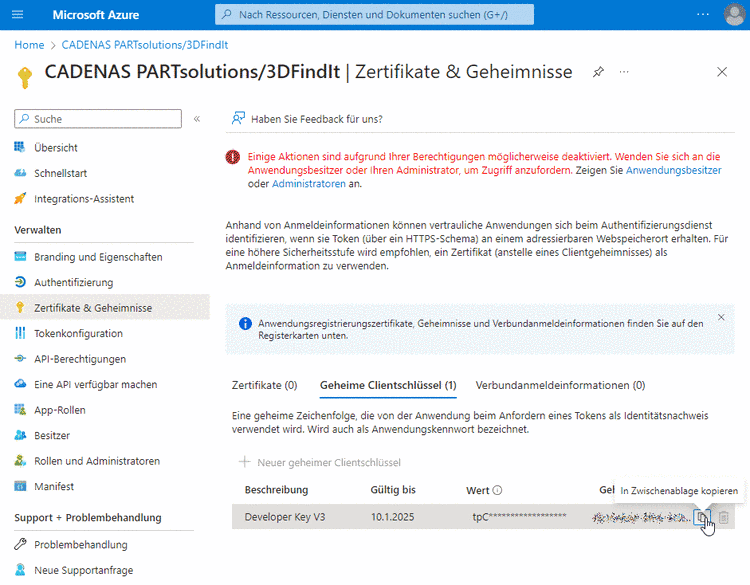Click the API-Berechtigungen icon

click(20, 358)
